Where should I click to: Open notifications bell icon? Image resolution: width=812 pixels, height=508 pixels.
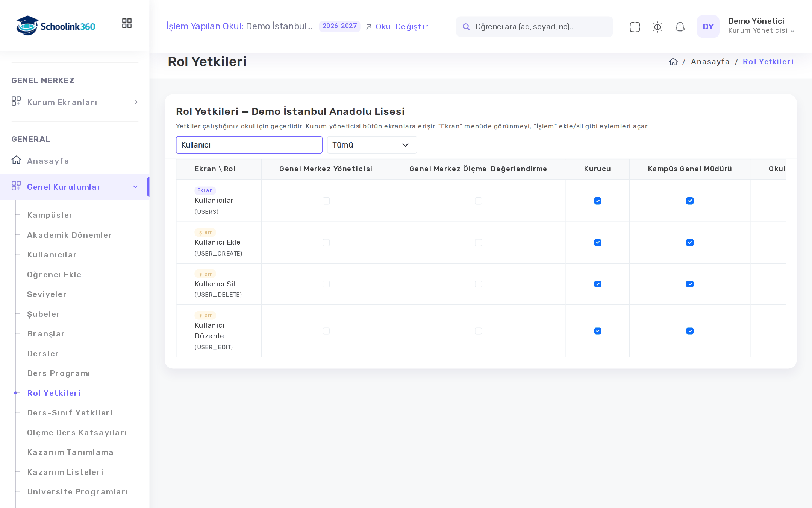[680, 27]
